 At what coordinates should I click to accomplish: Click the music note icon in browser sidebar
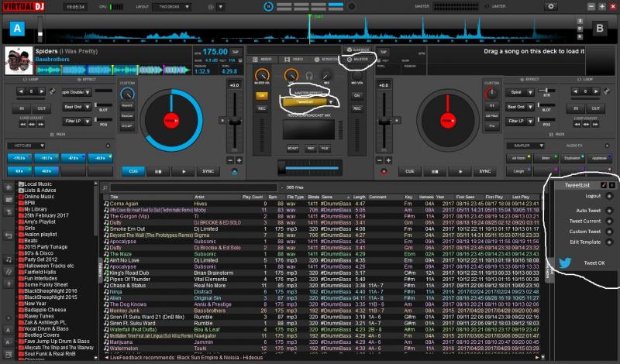[9, 259]
